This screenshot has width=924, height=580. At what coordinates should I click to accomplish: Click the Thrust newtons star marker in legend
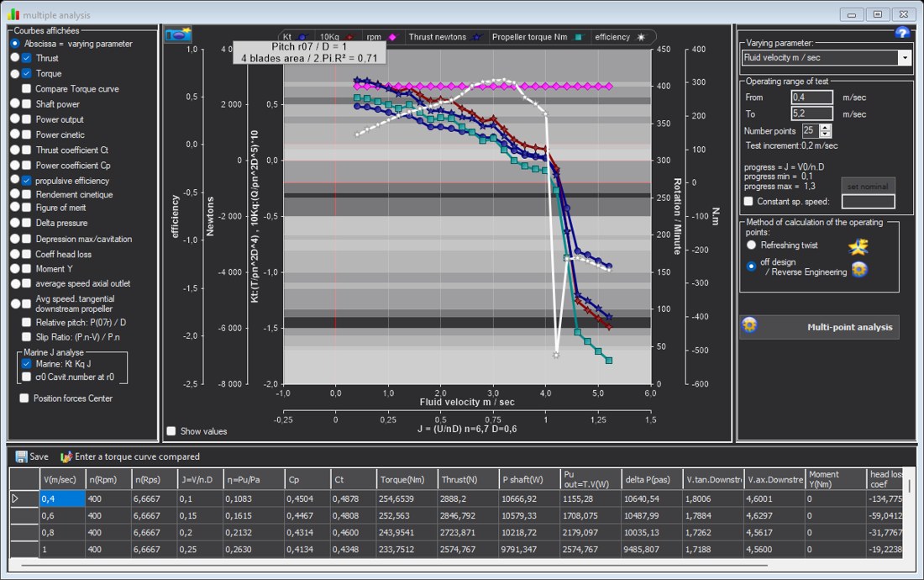(x=477, y=37)
